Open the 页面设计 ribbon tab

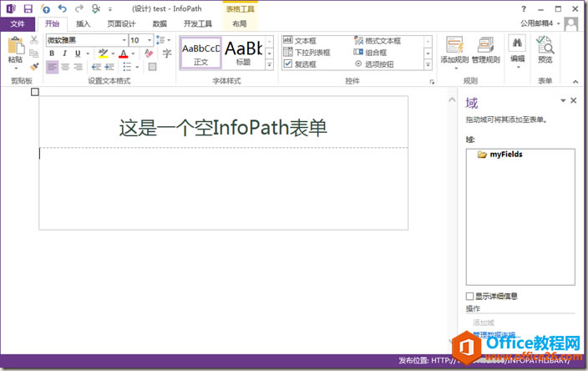pyautogui.click(x=121, y=24)
